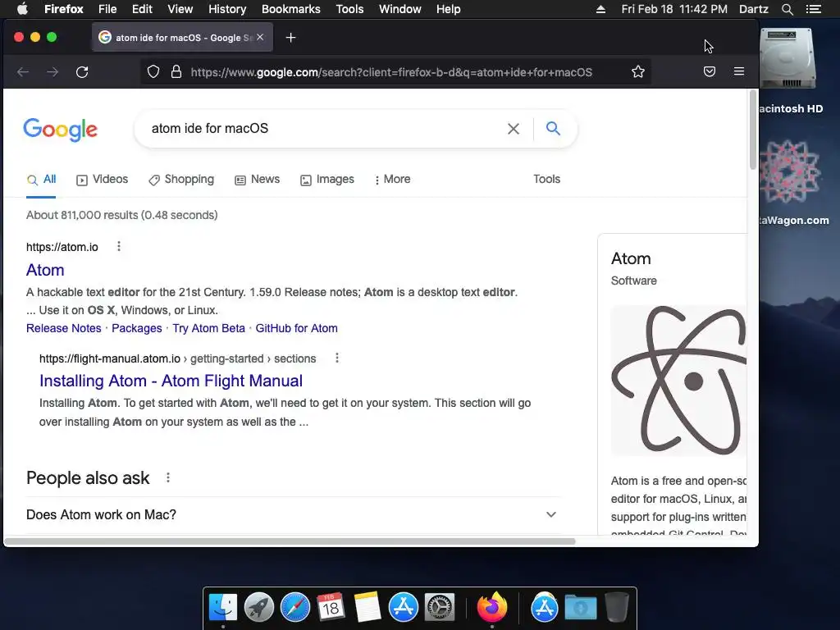
Task: Close the atom ide Google search tab
Action: point(260,37)
